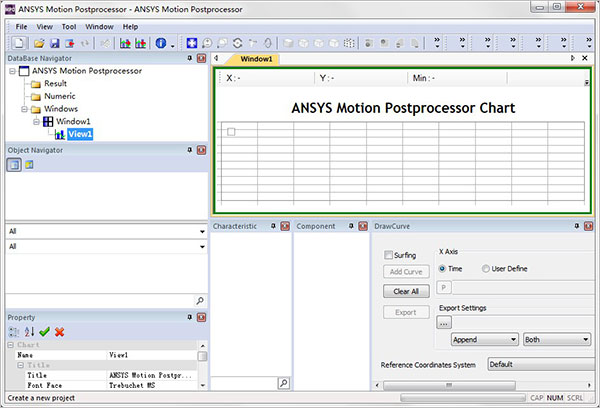Open the Both dropdown
600x408 pixels.
[x=557, y=339]
